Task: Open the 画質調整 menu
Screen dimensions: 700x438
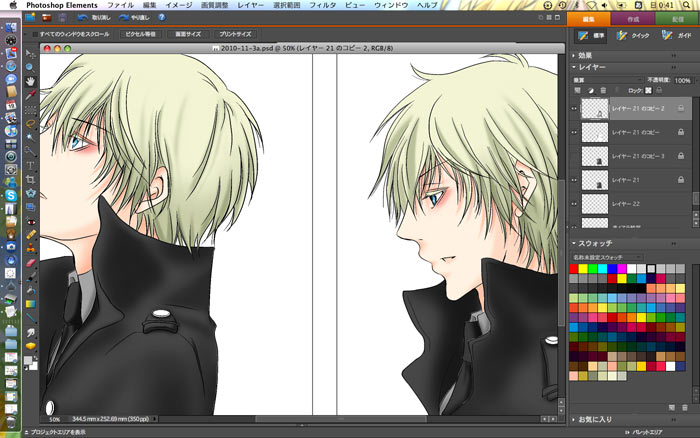Action: click(214, 5)
